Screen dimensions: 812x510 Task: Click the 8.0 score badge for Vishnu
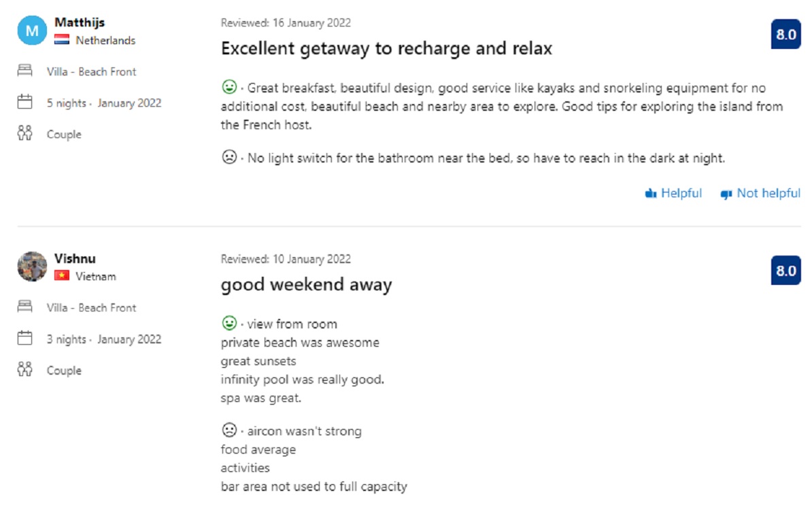(x=785, y=271)
